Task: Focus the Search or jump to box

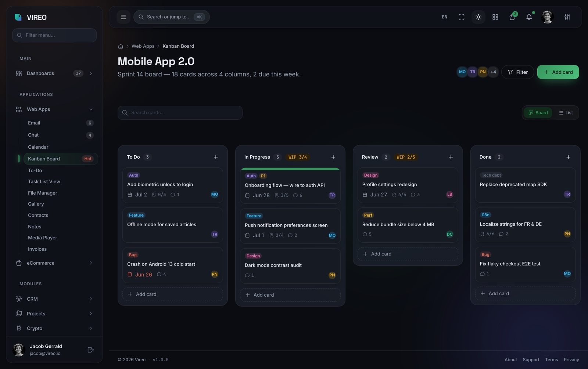Action: point(172,17)
